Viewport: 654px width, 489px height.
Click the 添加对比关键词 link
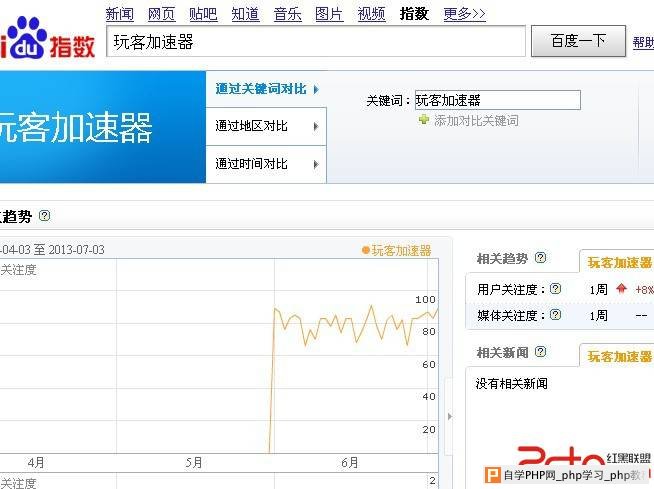click(x=476, y=121)
